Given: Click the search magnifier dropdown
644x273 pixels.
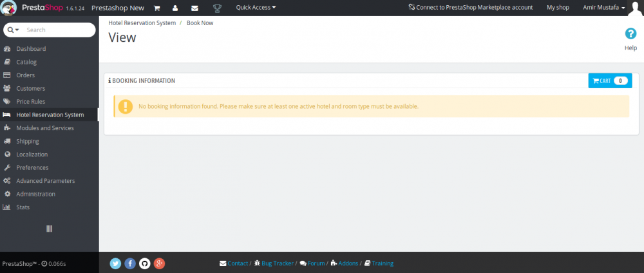Looking at the screenshot, I should (13, 30).
